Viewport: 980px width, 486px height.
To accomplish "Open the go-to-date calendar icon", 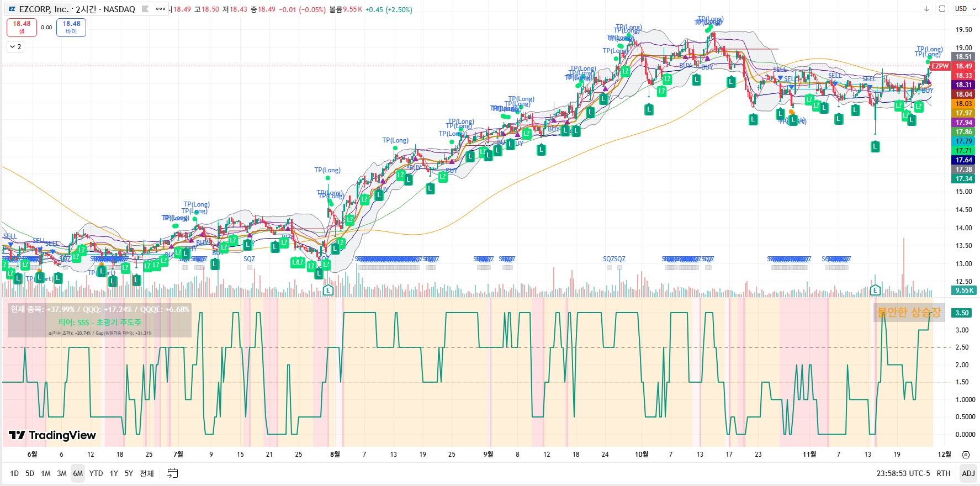I will point(173,473).
